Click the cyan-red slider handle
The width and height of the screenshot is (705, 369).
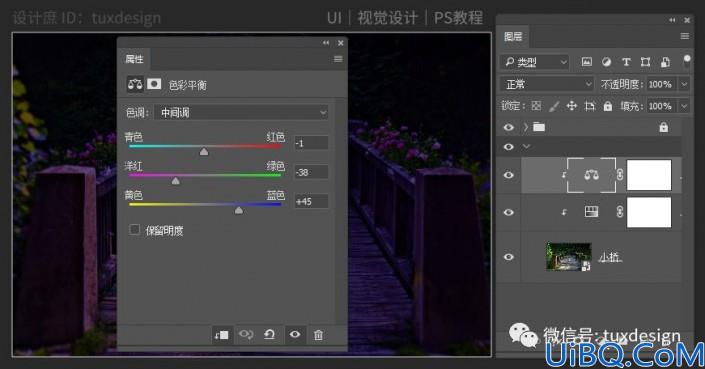coord(204,152)
